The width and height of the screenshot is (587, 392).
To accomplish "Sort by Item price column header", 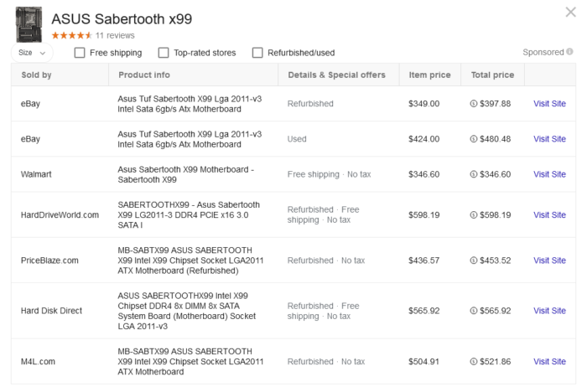I will 429,75.
